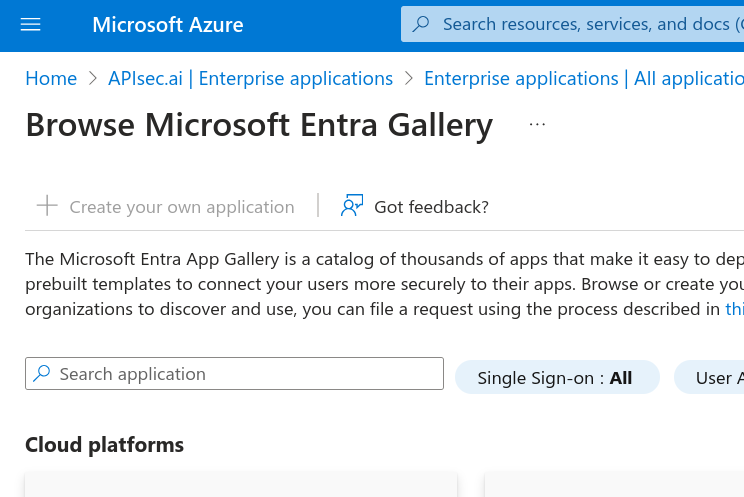The image size is (744, 497).
Task: Click the magnifier icon in the top search bar
Action: (x=422, y=24)
